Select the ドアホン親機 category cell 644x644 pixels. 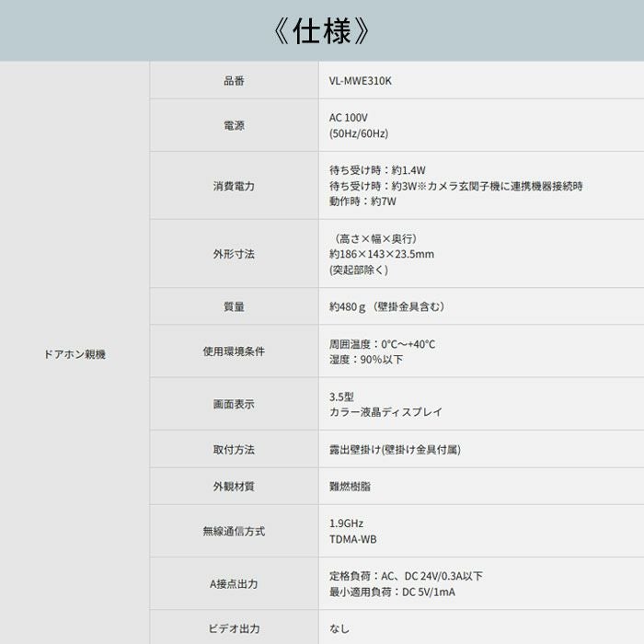tap(75, 353)
